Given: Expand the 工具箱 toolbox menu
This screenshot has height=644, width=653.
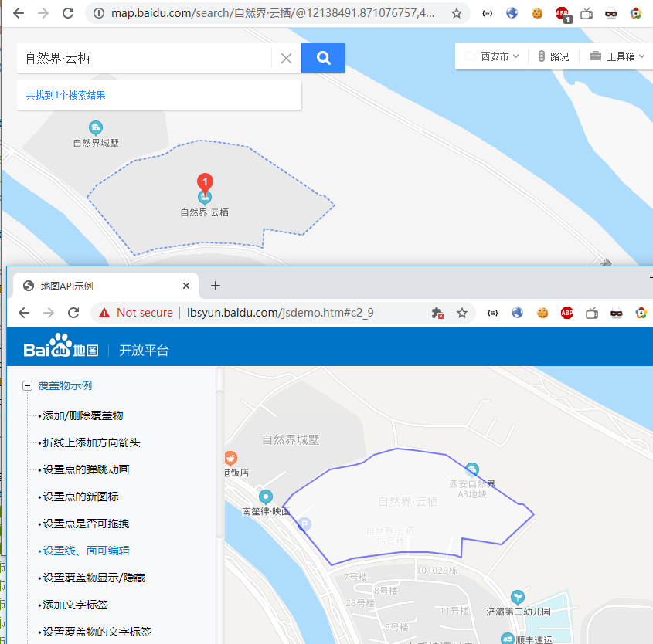Looking at the screenshot, I should click(x=617, y=56).
